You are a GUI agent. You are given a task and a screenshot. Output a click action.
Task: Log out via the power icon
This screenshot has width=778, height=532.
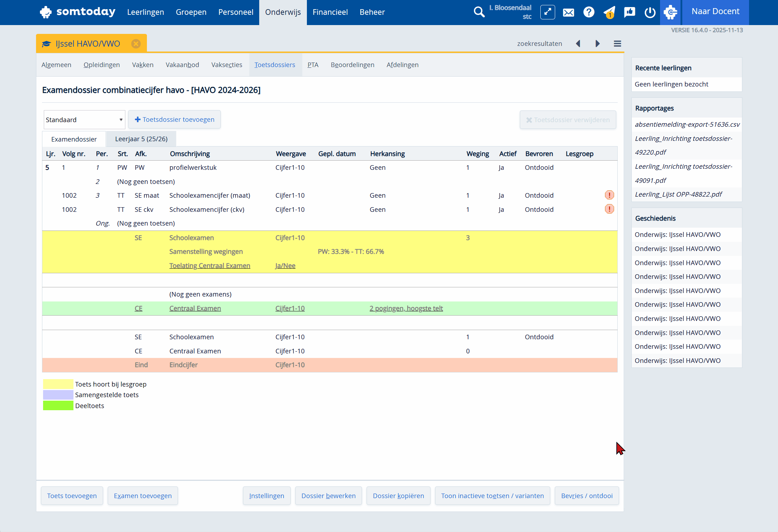[x=650, y=13]
